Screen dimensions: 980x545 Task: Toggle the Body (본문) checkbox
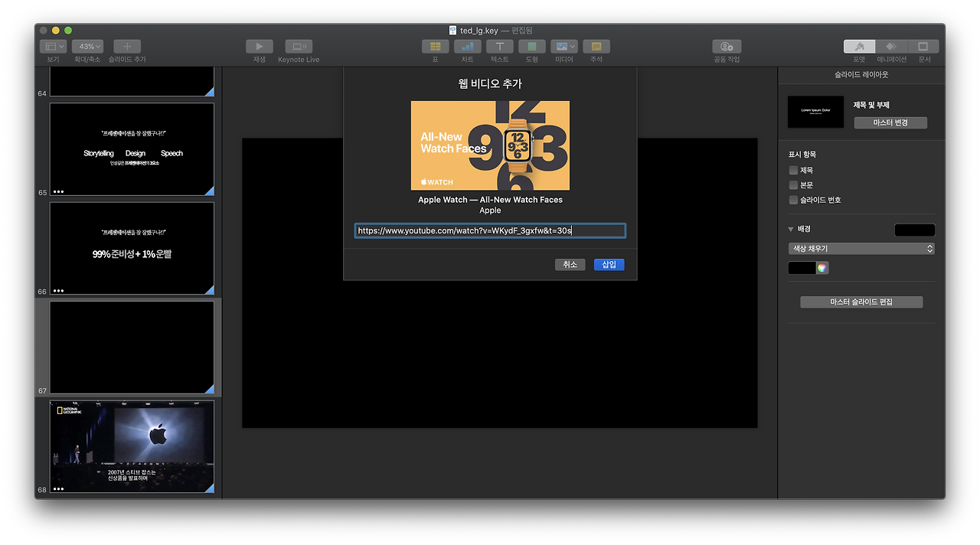(794, 185)
